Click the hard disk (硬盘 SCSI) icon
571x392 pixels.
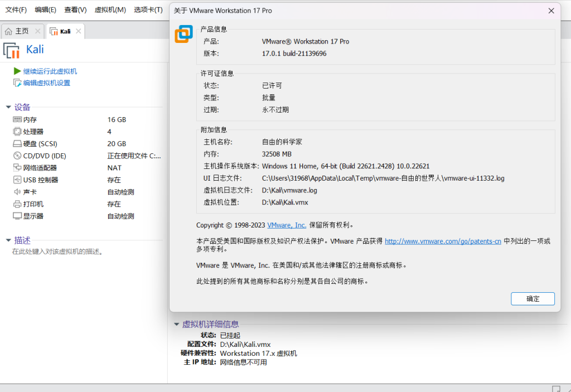(17, 144)
